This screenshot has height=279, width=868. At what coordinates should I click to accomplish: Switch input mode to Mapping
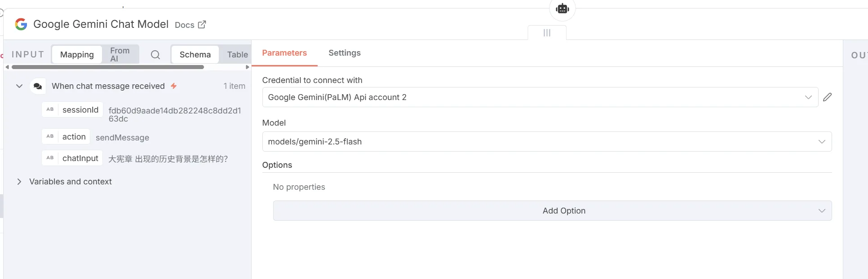pyautogui.click(x=77, y=54)
